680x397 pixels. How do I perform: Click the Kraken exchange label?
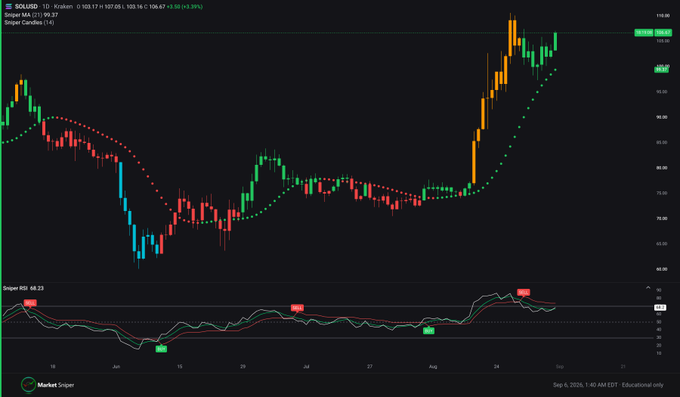(63, 7)
